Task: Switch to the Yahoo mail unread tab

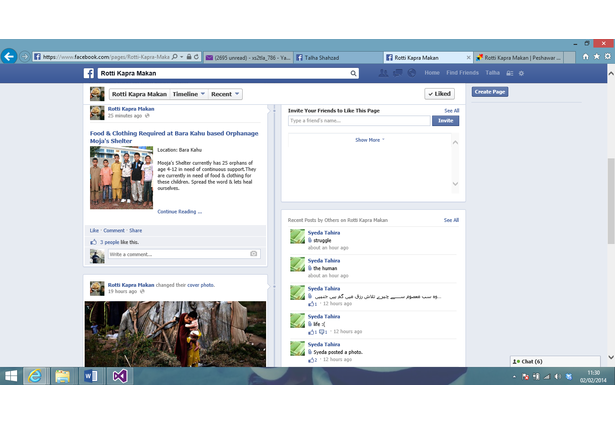Action: pos(249,58)
